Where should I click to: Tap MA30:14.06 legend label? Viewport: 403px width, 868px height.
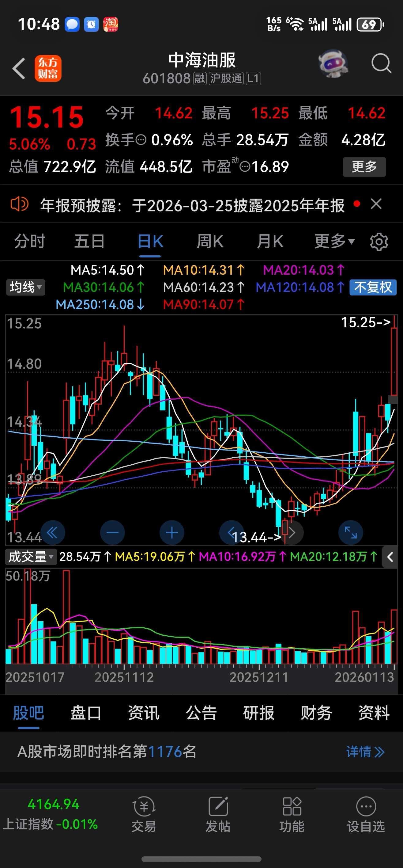tap(104, 287)
